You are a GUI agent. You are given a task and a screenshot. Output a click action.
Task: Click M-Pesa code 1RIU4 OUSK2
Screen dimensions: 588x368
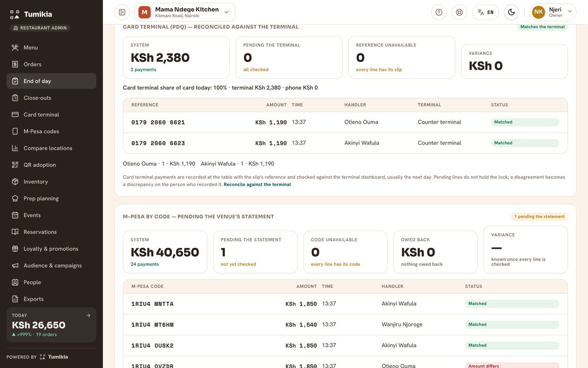152,346
